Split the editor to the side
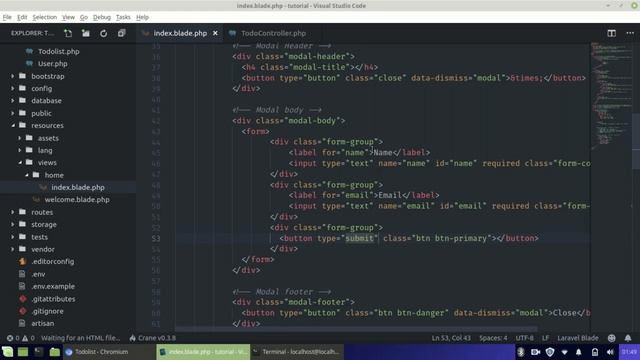The height and width of the screenshot is (360, 640). coord(611,33)
